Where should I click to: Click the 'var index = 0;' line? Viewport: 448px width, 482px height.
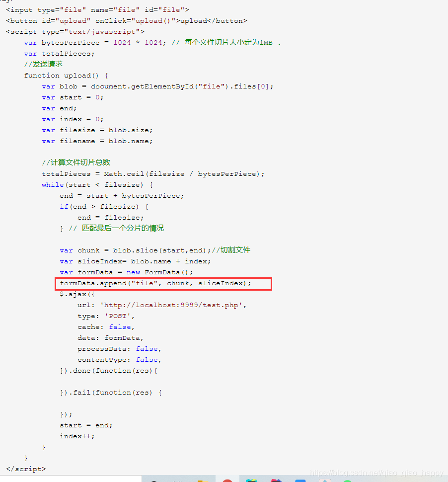[73, 119]
